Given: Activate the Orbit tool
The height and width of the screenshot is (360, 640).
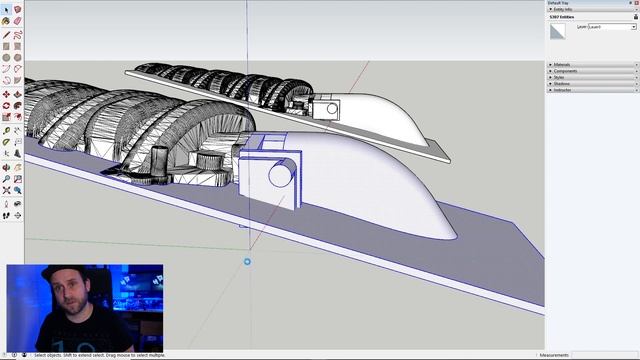Looking at the screenshot, I should [6, 167].
